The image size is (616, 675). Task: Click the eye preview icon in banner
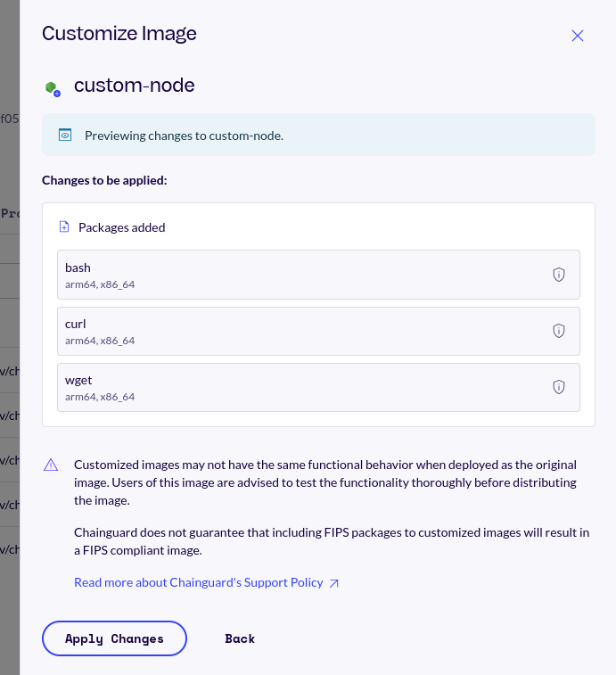pyautogui.click(x=64, y=136)
